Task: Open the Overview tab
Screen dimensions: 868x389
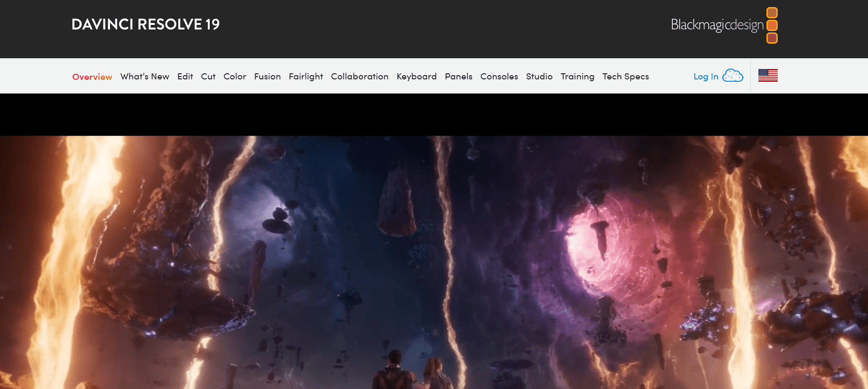Action: [x=92, y=77]
